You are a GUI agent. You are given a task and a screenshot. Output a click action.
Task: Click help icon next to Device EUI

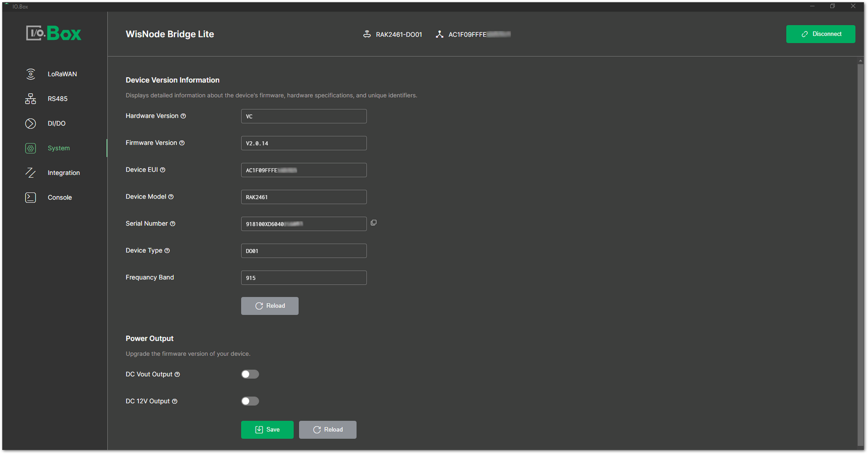[162, 170]
